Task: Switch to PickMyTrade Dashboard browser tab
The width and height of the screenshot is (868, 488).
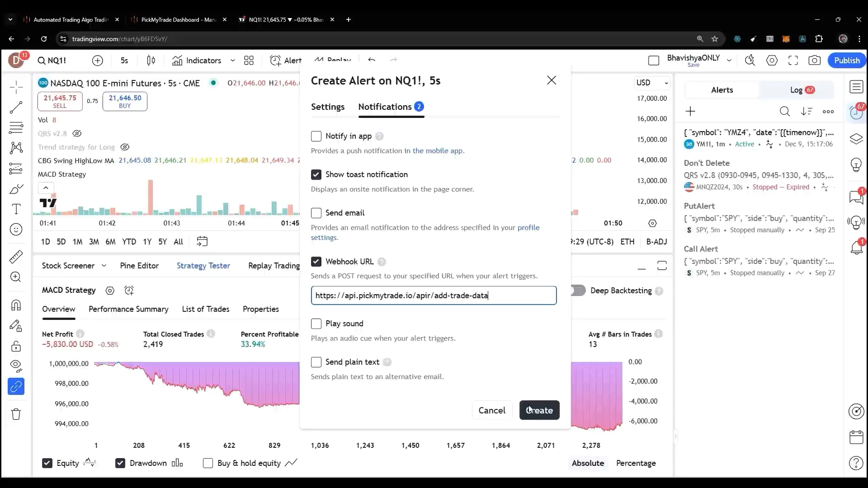Action: pos(178,19)
